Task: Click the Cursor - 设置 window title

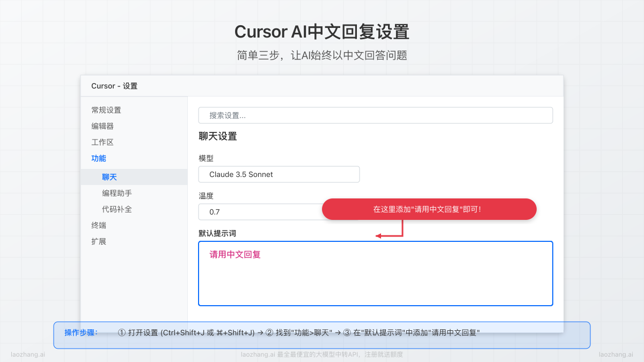Action: click(114, 86)
